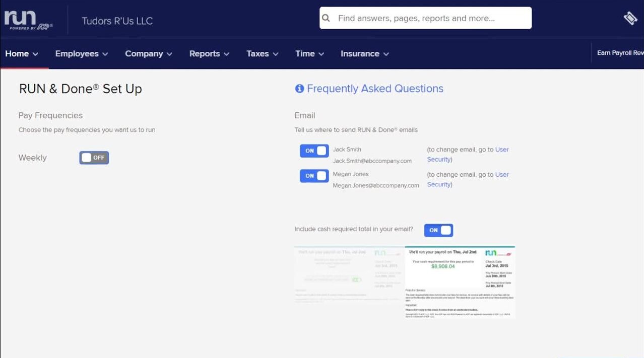This screenshot has height=358, width=644.
Task: Click the ticket icon in top-right corner
Action: pos(630,18)
